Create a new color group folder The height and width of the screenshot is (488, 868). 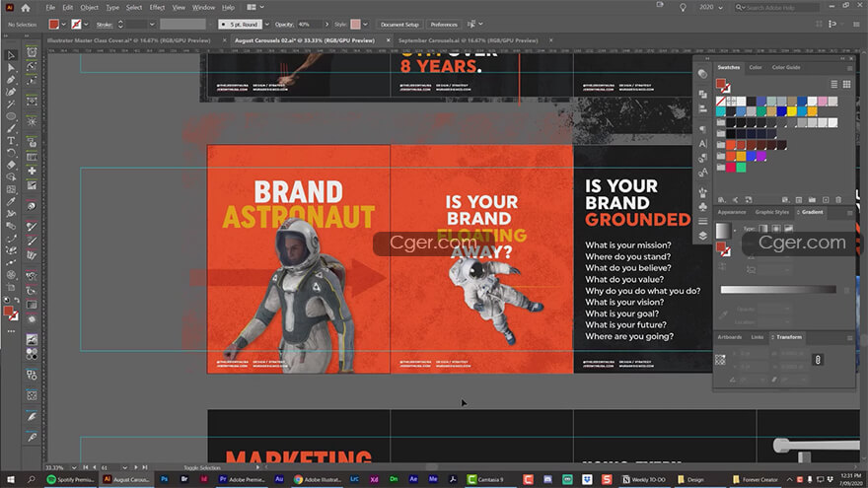[x=812, y=200]
